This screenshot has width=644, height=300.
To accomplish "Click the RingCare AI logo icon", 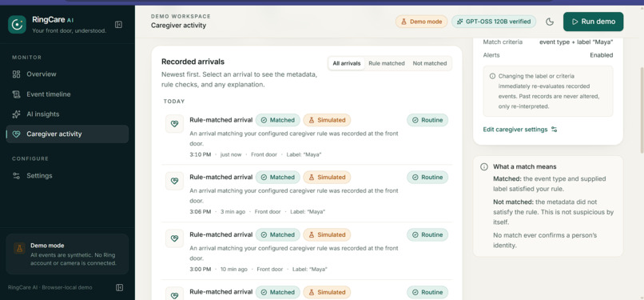I will (17, 25).
